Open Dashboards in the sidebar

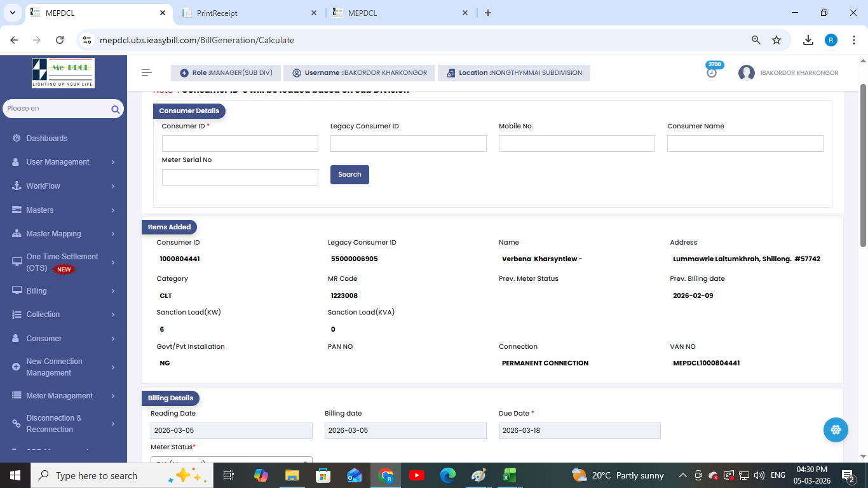pos(46,139)
